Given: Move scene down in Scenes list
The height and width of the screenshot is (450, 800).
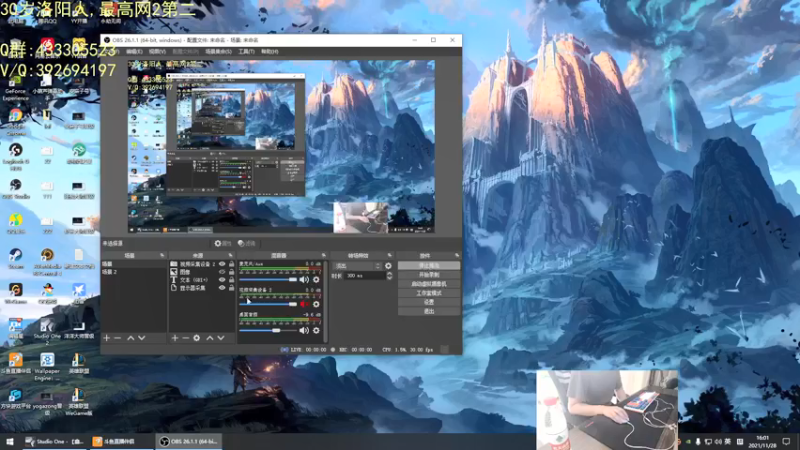Looking at the screenshot, I should click(142, 338).
